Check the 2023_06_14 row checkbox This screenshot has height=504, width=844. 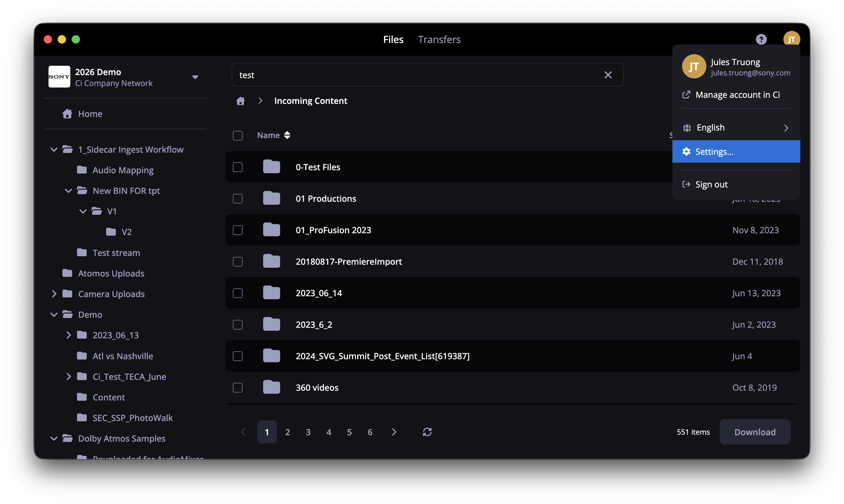click(x=237, y=293)
